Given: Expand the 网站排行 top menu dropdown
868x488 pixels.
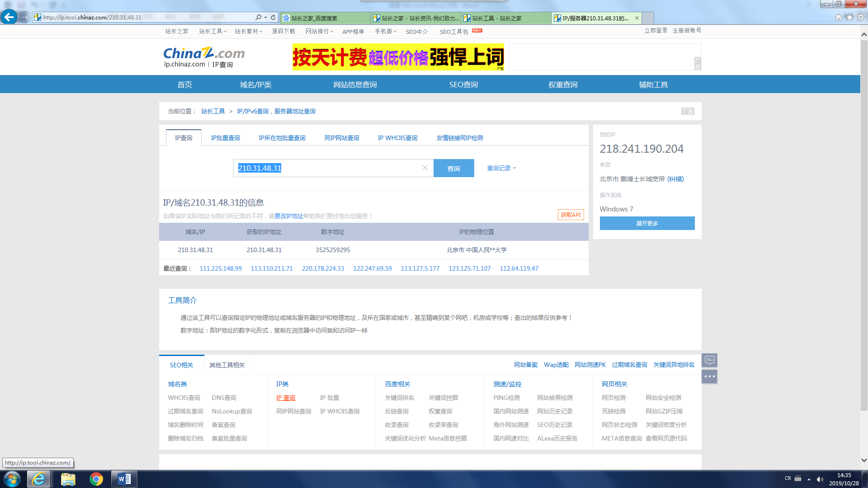Looking at the screenshot, I should click(x=319, y=31).
